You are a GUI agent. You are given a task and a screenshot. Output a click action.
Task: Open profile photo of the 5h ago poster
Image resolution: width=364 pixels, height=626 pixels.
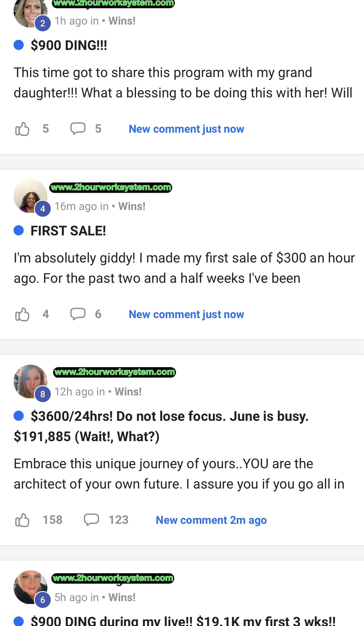pos(28,586)
